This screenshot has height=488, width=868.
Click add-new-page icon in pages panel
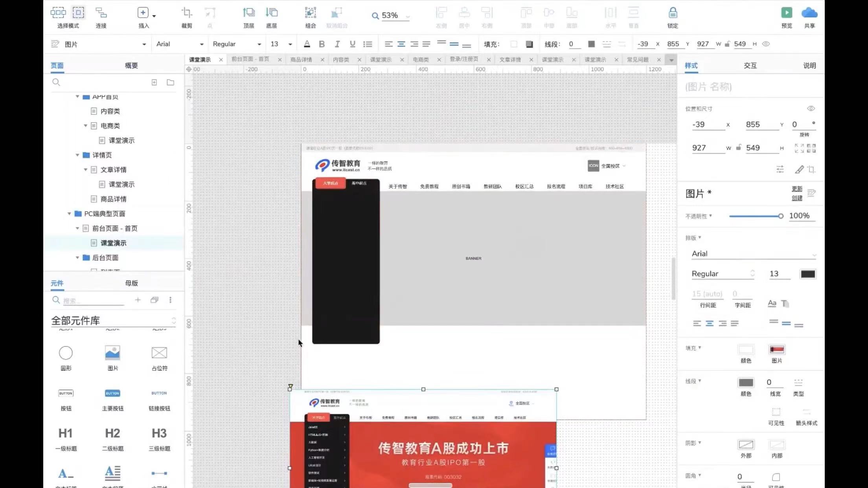[x=154, y=82]
